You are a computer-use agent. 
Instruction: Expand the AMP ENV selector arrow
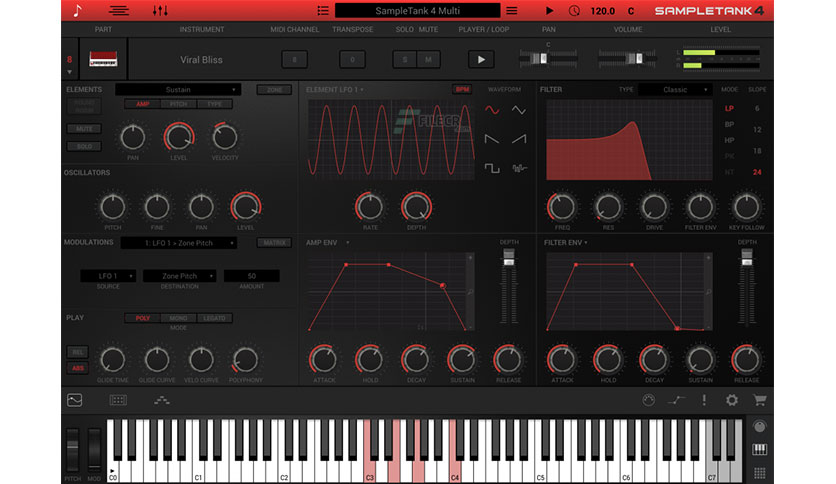click(348, 243)
